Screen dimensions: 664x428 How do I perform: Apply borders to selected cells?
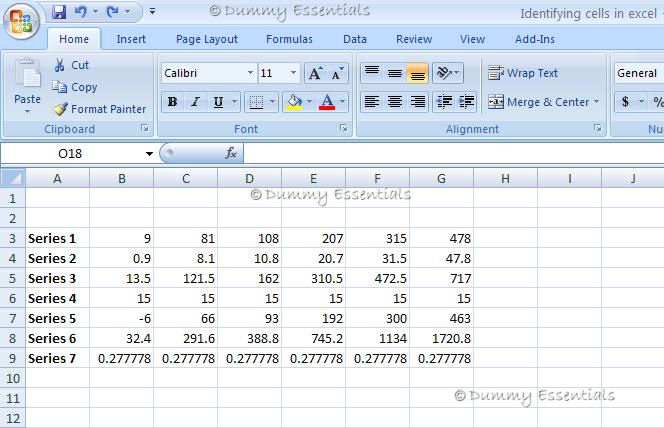pos(256,102)
